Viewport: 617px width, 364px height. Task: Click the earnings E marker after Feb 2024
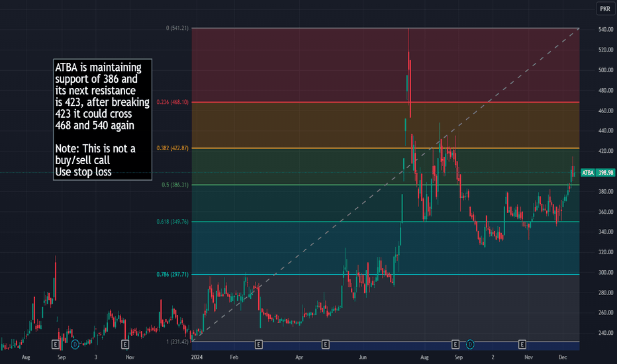[259, 345]
